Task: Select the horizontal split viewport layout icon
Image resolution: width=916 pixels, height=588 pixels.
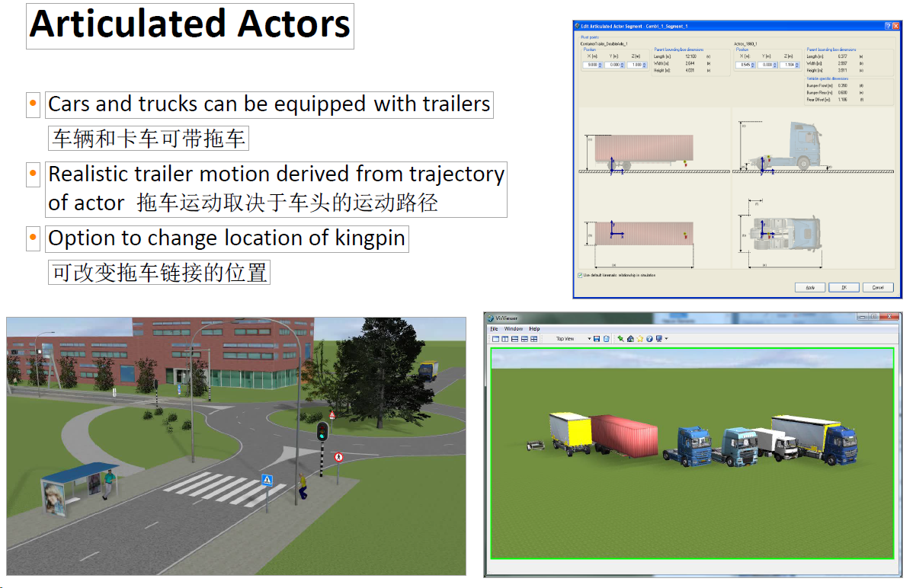Action: tap(514, 338)
